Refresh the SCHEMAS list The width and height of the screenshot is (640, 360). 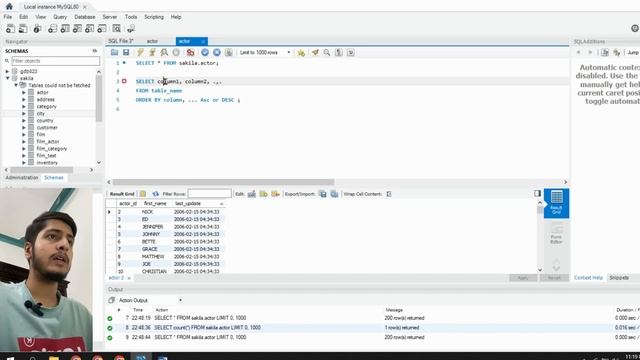tap(95, 51)
